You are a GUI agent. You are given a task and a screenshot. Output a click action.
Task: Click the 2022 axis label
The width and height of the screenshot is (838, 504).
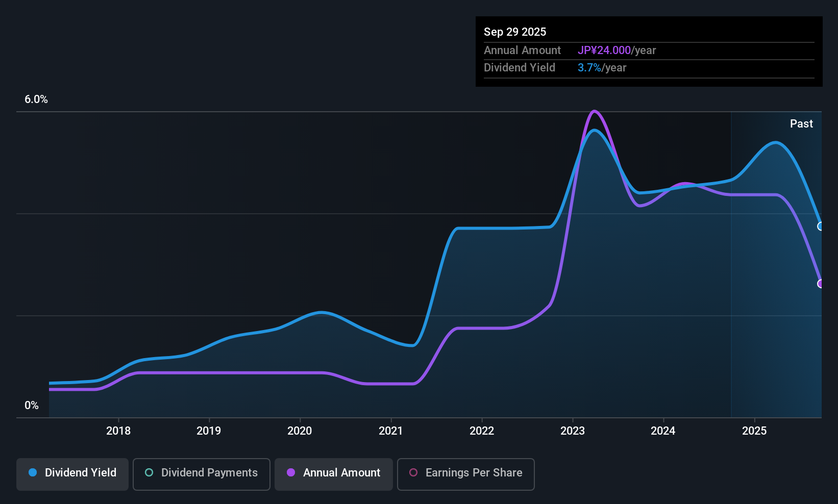pos(482,431)
